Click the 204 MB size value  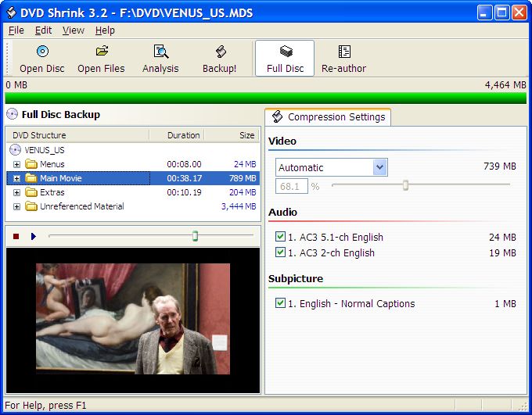point(243,192)
